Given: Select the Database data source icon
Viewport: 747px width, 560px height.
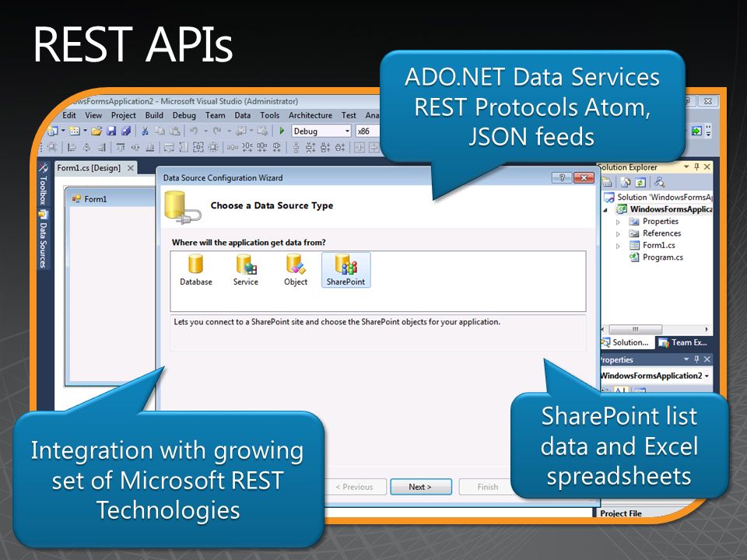Looking at the screenshot, I should pyautogui.click(x=196, y=270).
